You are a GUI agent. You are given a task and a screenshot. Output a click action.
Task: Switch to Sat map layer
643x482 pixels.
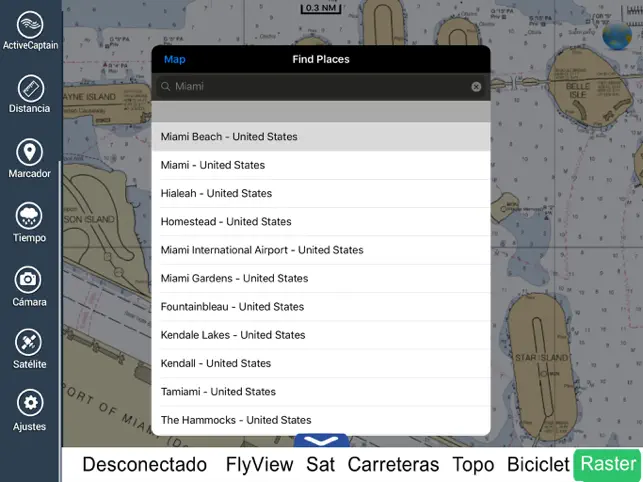(x=320, y=465)
